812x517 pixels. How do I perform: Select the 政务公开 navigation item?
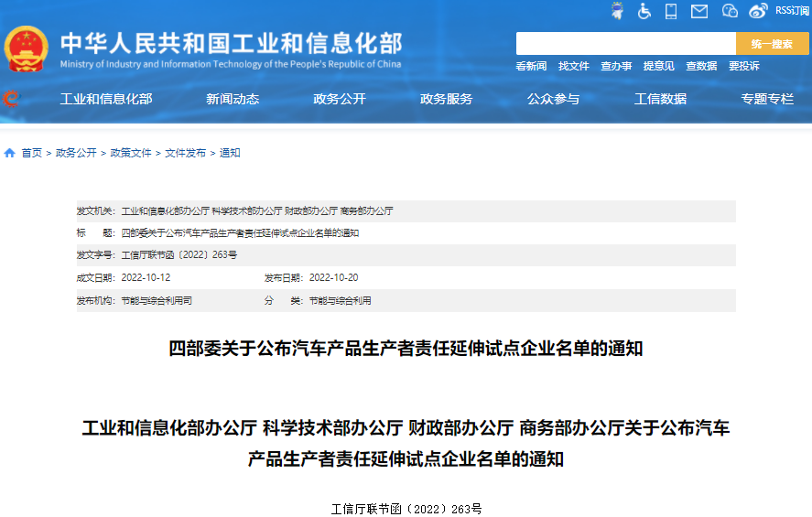pos(339,99)
